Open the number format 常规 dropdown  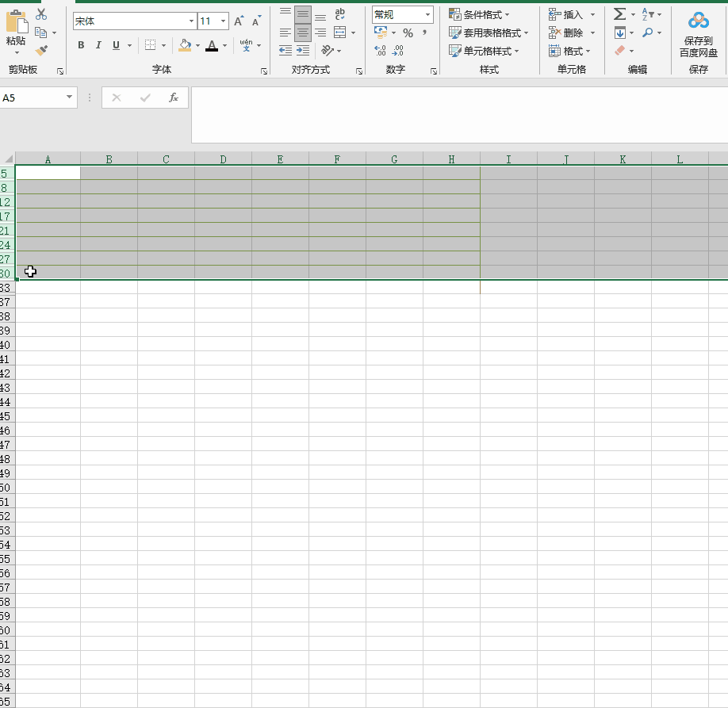click(427, 15)
